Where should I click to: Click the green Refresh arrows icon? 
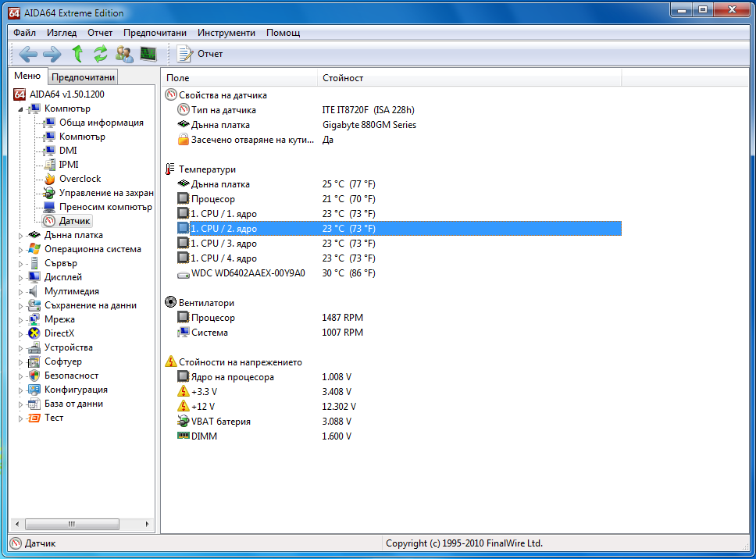click(x=100, y=54)
